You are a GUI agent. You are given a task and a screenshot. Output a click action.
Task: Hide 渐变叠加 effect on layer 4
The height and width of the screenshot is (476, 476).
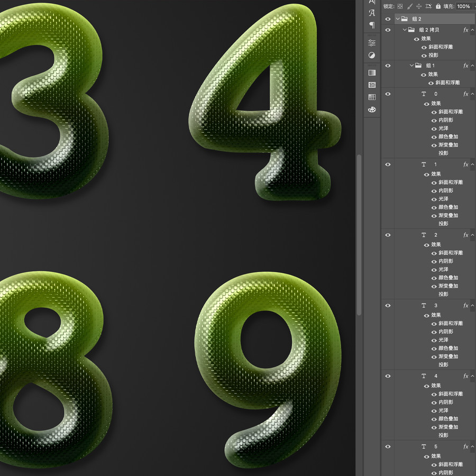coord(434,427)
